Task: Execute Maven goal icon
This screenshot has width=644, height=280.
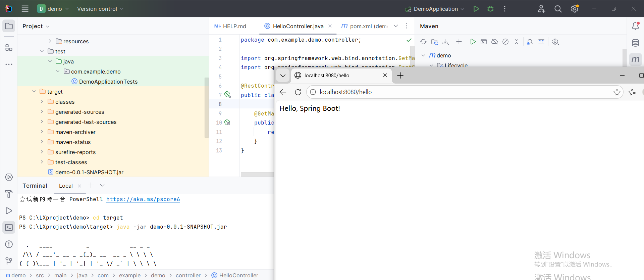Action: click(x=484, y=42)
